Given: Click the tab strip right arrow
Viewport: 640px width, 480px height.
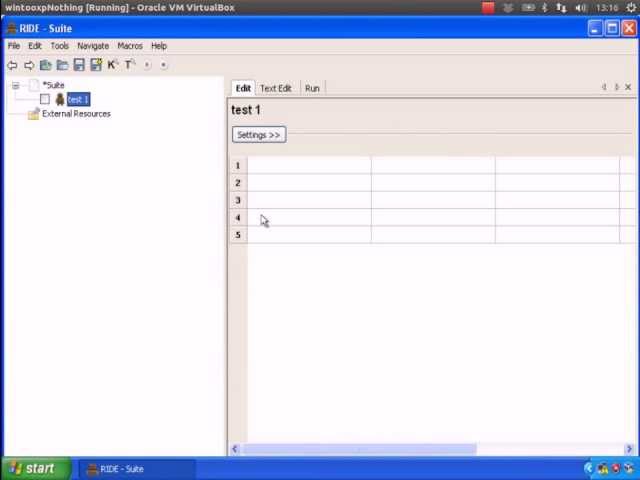Looking at the screenshot, I should (x=616, y=87).
